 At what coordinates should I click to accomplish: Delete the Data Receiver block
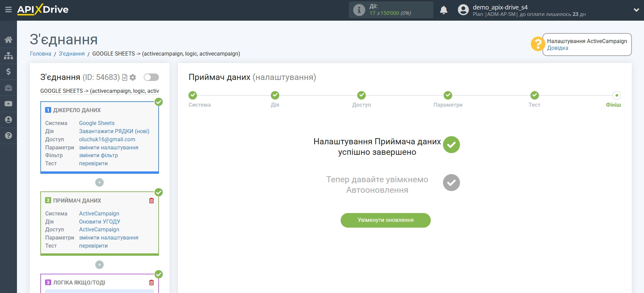click(152, 201)
